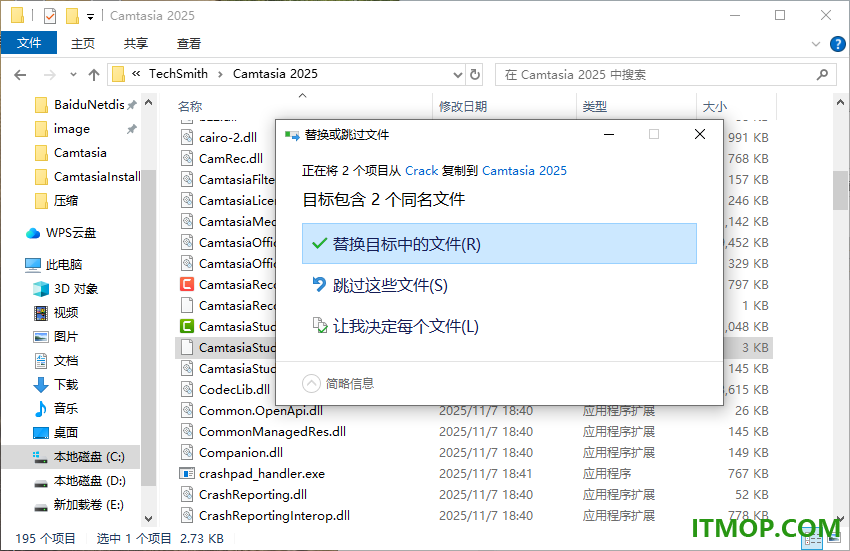The width and height of the screenshot is (850, 551).
Task: Click the Crack source folder link
Action: (421, 171)
